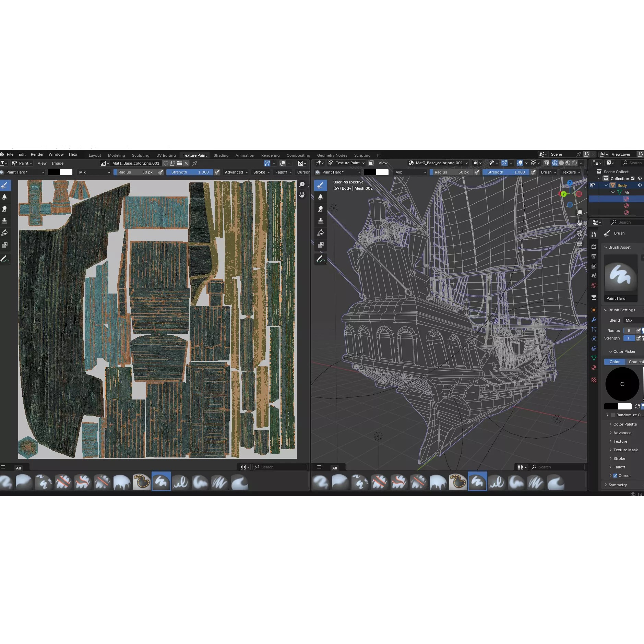Pick the Clone tool in the 3D viewport toolbar
This screenshot has height=644, width=644.
coord(321,221)
